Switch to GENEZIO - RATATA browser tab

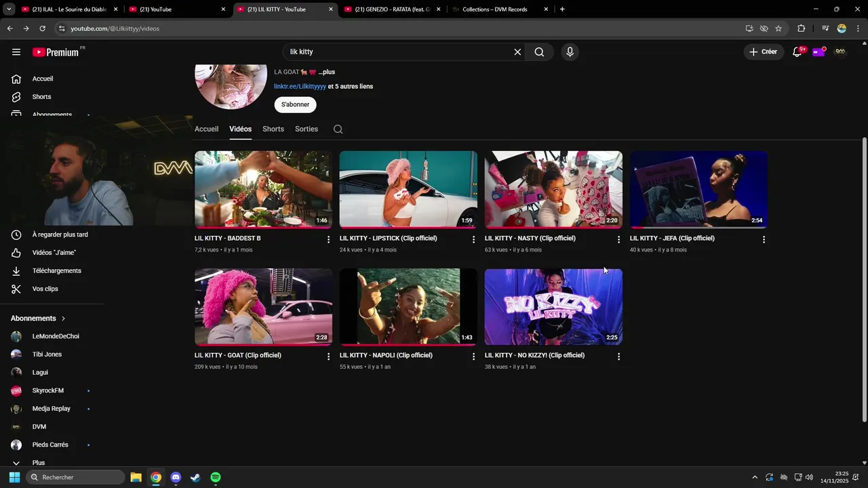point(393,9)
